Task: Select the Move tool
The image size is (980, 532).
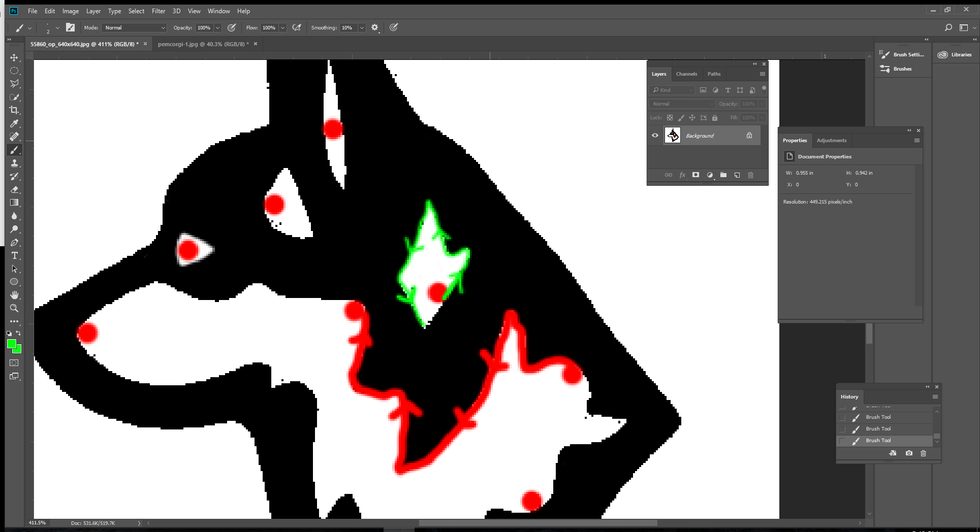Action: (x=14, y=57)
